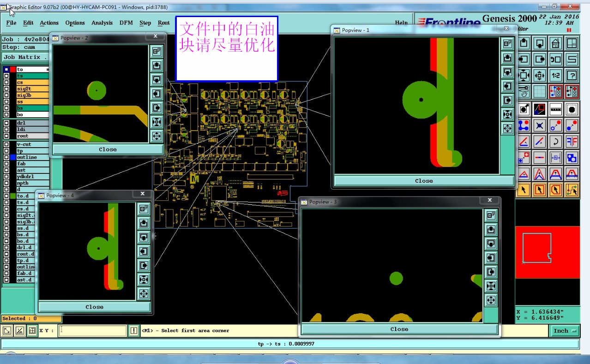
Task: Select the rectangle-area pointer selection tool
Action: click(x=540, y=189)
